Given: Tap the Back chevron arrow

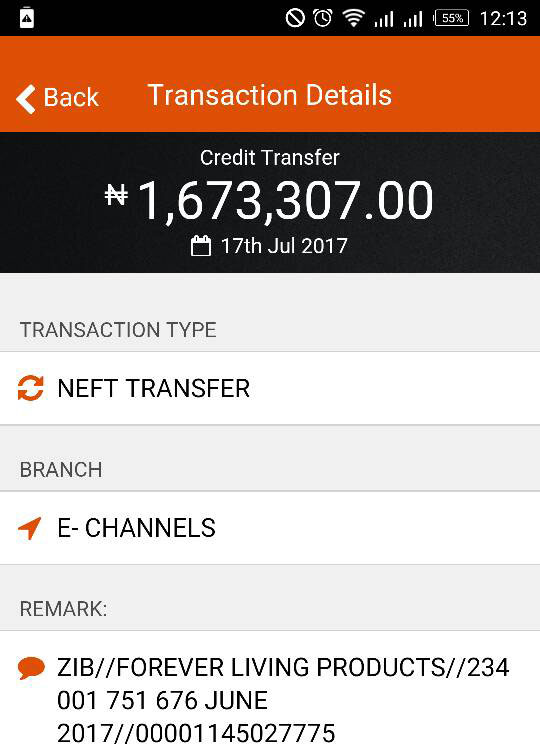Looking at the screenshot, I should coord(26,99).
